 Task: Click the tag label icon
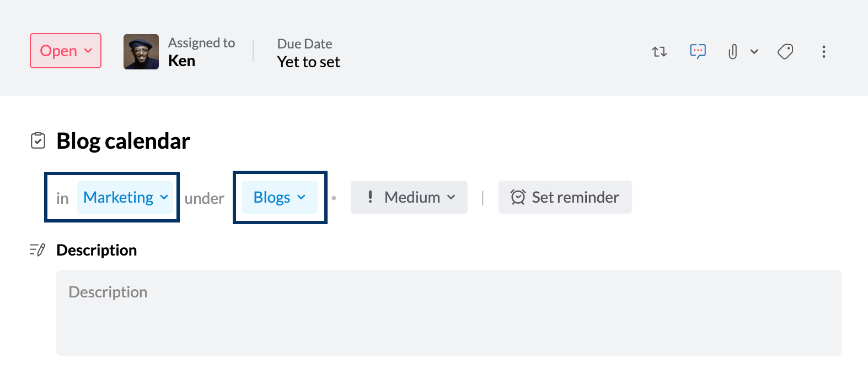point(785,52)
